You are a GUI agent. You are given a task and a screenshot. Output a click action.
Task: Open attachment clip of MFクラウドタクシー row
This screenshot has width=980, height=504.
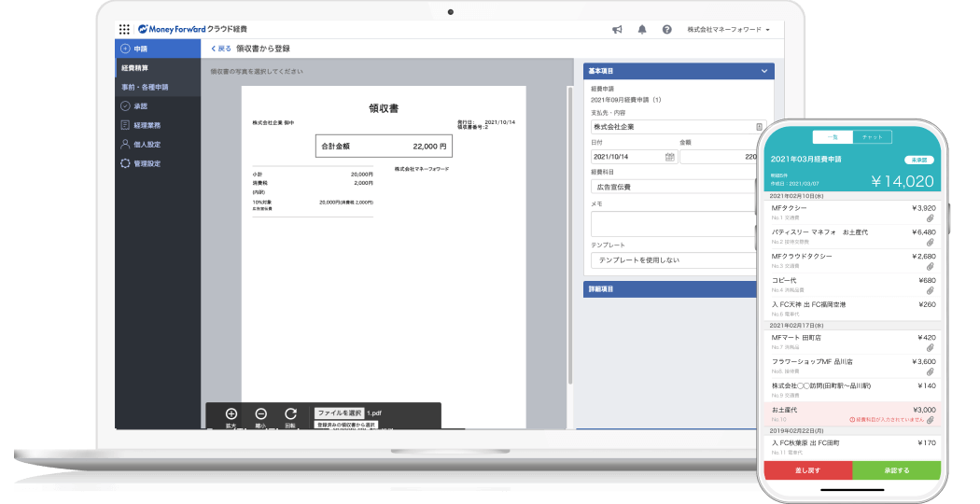pos(930,266)
